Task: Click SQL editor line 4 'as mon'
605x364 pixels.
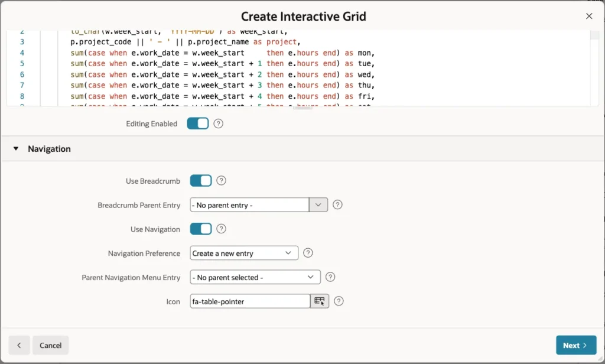Action: 360,53
